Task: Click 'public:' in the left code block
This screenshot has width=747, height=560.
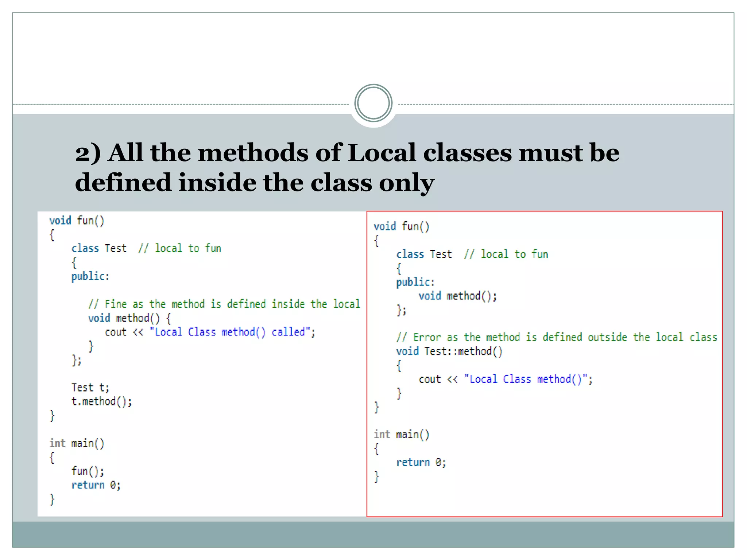Action: point(90,276)
